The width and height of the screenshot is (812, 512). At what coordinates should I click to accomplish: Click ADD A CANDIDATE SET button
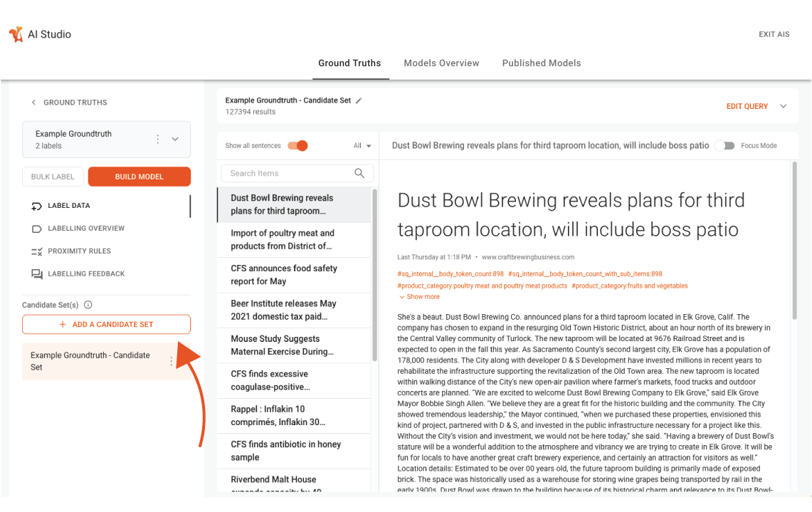coord(106,325)
